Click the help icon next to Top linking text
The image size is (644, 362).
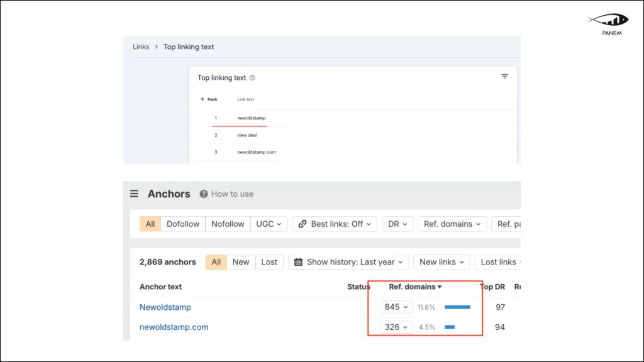[252, 77]
